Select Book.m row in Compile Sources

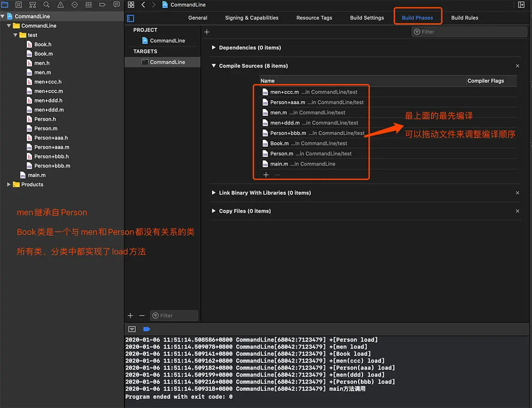[388, 143]
